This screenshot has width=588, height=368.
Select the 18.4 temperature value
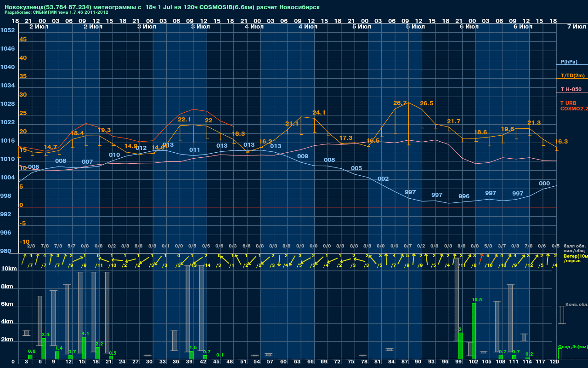(x=77, y=133)
